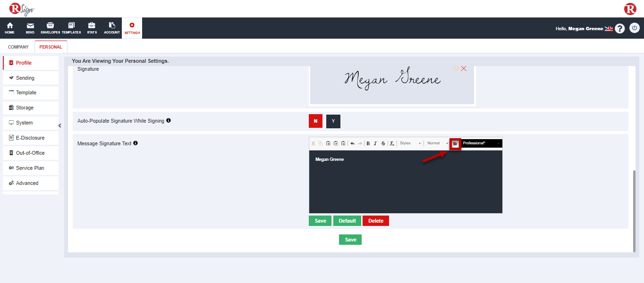This screenshot has height=283, width=644.
Task: Open Out-of-Office settings in sidebar
Action: pyautogui.click(x=31, y=153)
